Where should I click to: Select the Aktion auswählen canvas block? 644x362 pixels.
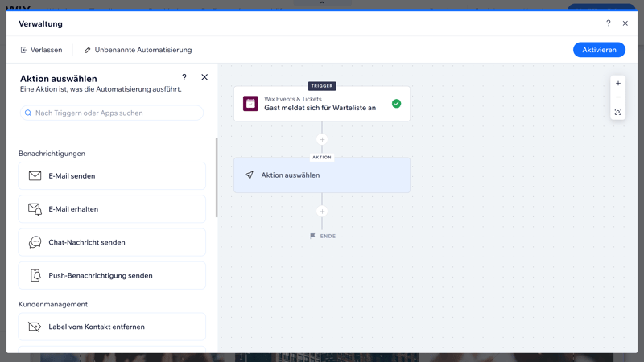coord(321,175)
